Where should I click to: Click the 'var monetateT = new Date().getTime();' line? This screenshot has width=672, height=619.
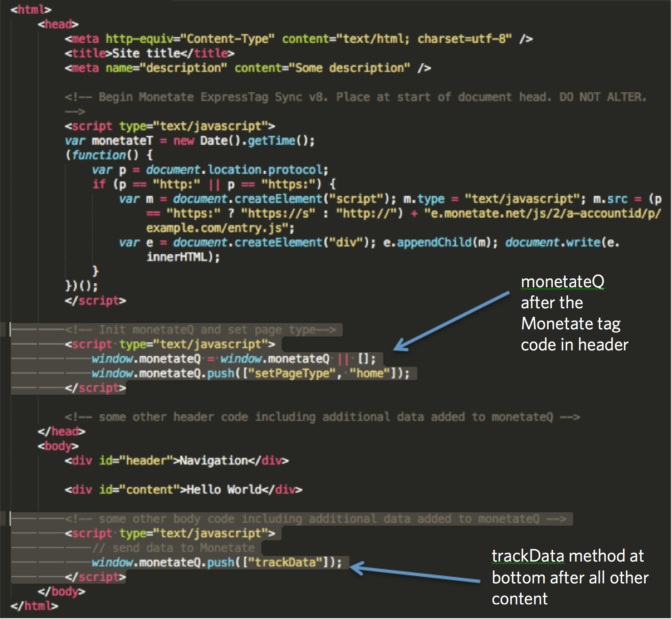[x=190, y=140]
